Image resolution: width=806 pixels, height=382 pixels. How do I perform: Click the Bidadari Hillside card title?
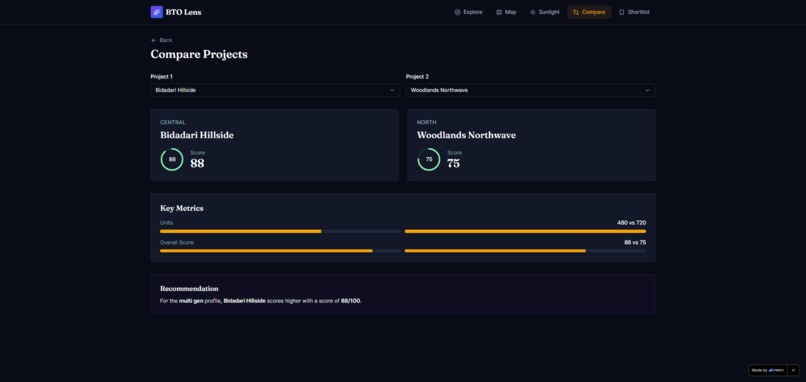(197, 135)
